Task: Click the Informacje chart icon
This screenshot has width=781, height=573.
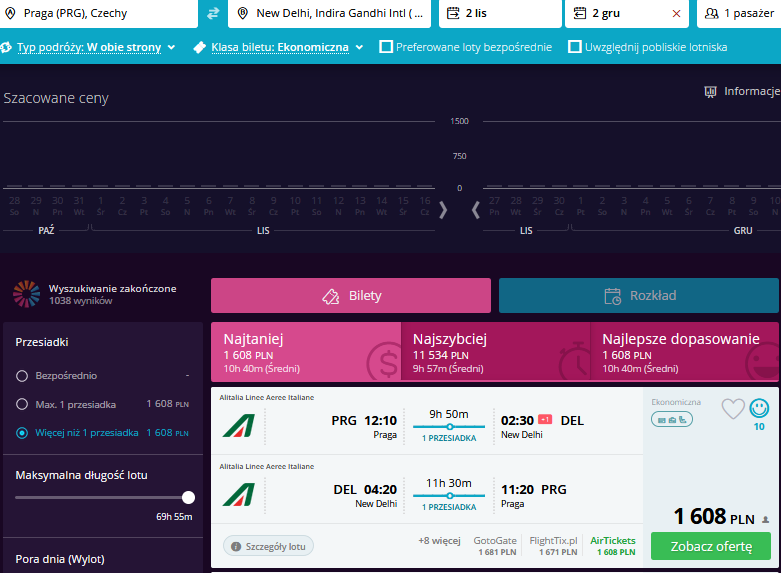Action: tap(710, 92)
